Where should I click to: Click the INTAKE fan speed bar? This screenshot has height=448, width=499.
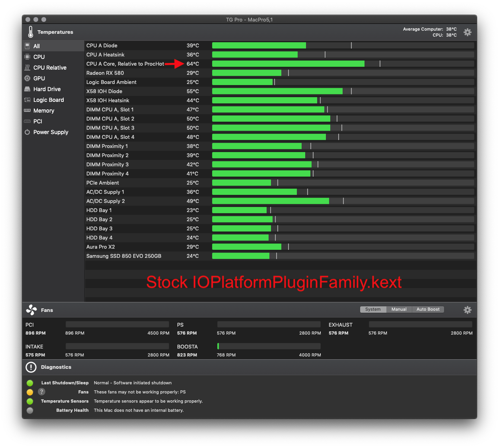coord(117,346)
